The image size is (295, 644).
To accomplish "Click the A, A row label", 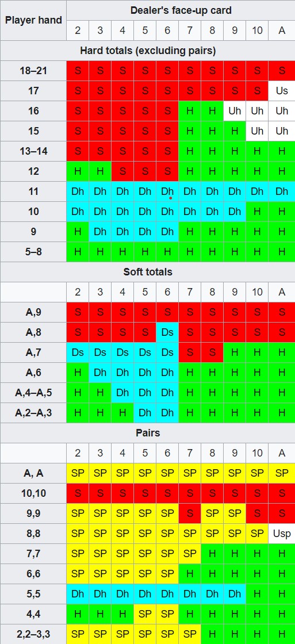I will (x=33, y=473).
